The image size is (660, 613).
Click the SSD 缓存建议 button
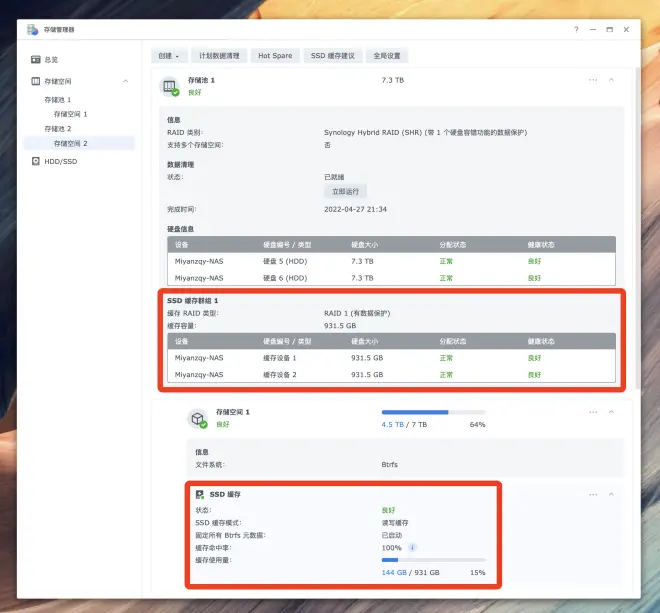(333, 56)
